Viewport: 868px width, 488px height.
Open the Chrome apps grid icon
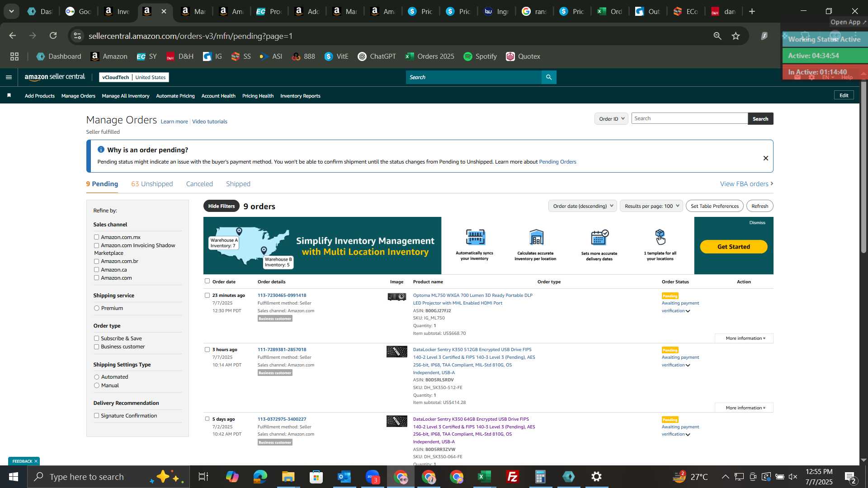click(x=14, y=56)
